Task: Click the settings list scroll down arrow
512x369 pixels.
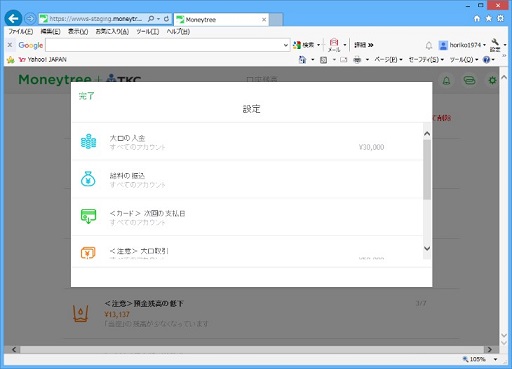Action: (x=427, y=248)
